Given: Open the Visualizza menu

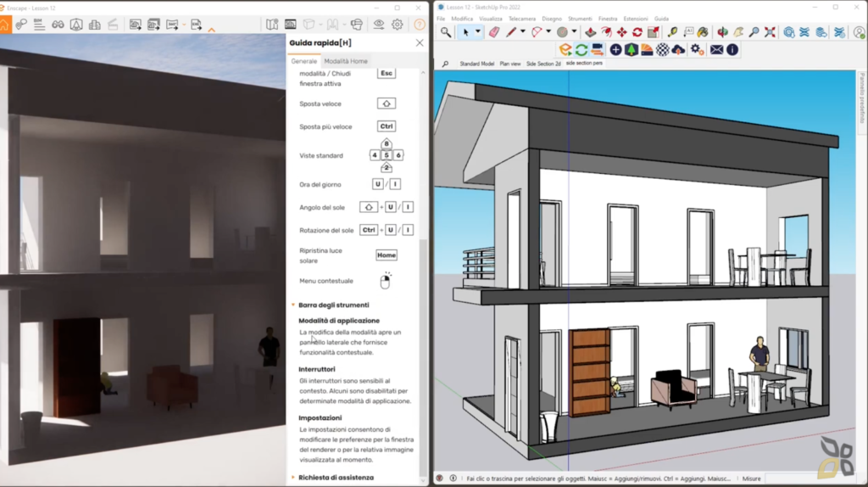Looking at the screenshot, I should pyautogui.click(x=491, y=19).
